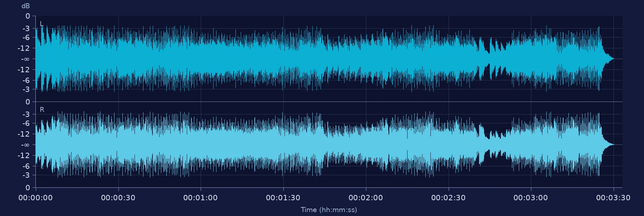Click the left channel -∞ center line label
Screen dimensions: 644x216
[25, 59]
